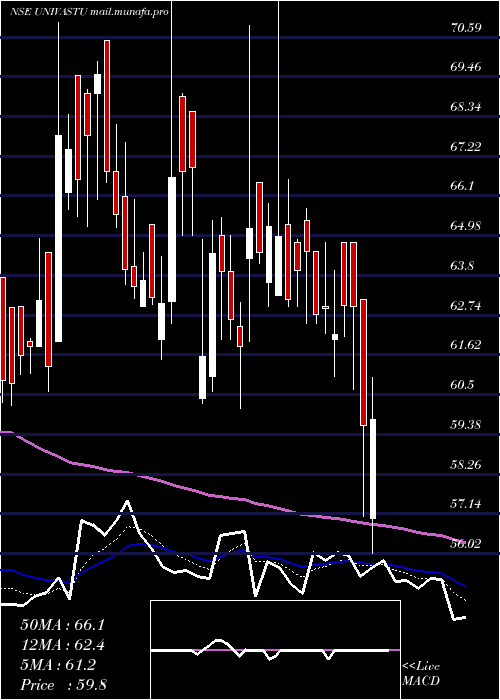The height and width of the screenshot is (700, 500).
Task: Click inside the MACD inset chart box
Action: [x=275, y=650]
